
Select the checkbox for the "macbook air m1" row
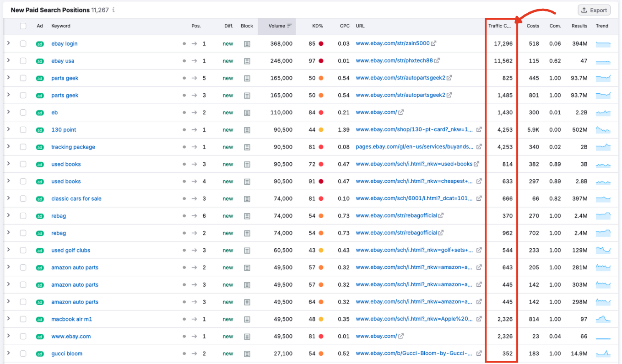[x=23, y=319]
